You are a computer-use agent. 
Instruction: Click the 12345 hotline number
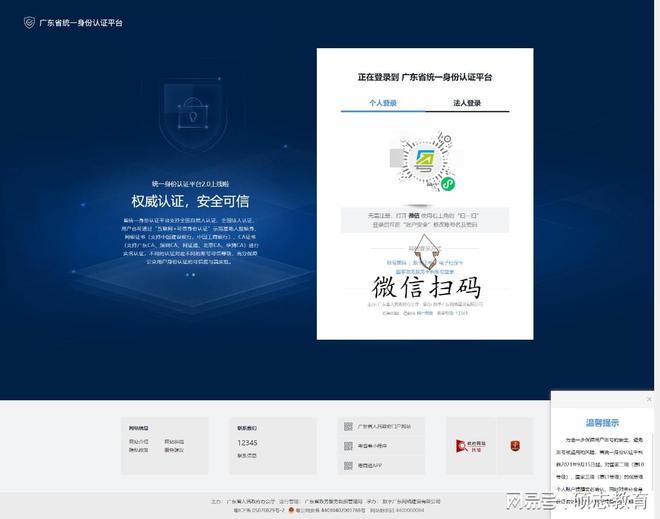pos(248,443)
